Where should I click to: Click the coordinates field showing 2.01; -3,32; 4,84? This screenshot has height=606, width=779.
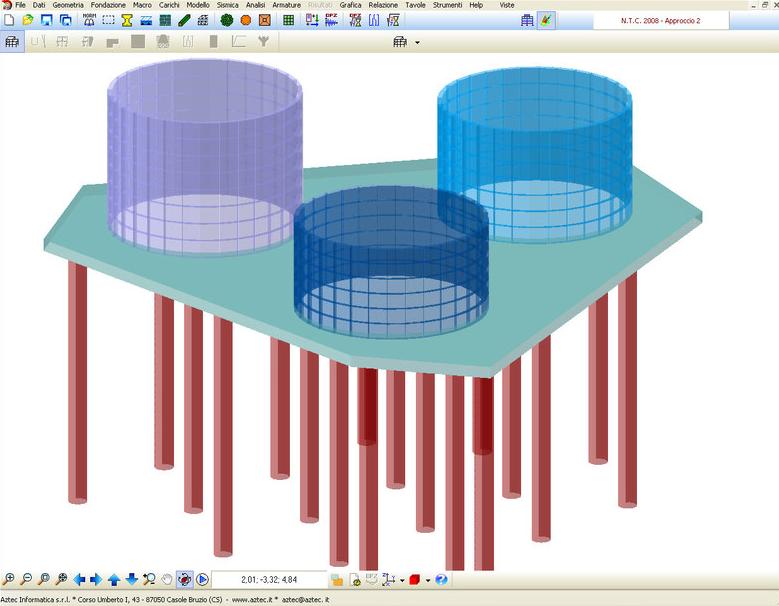click(269, 579)
